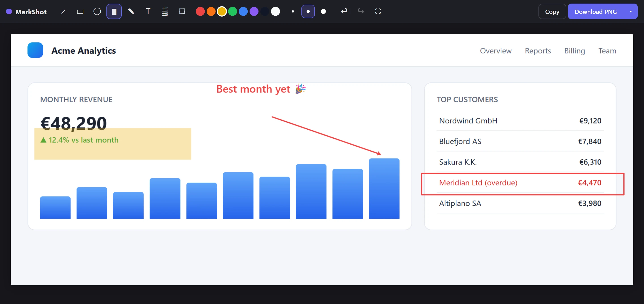
Task: Select the Arrow annotation tool
Action: point(63,11)
